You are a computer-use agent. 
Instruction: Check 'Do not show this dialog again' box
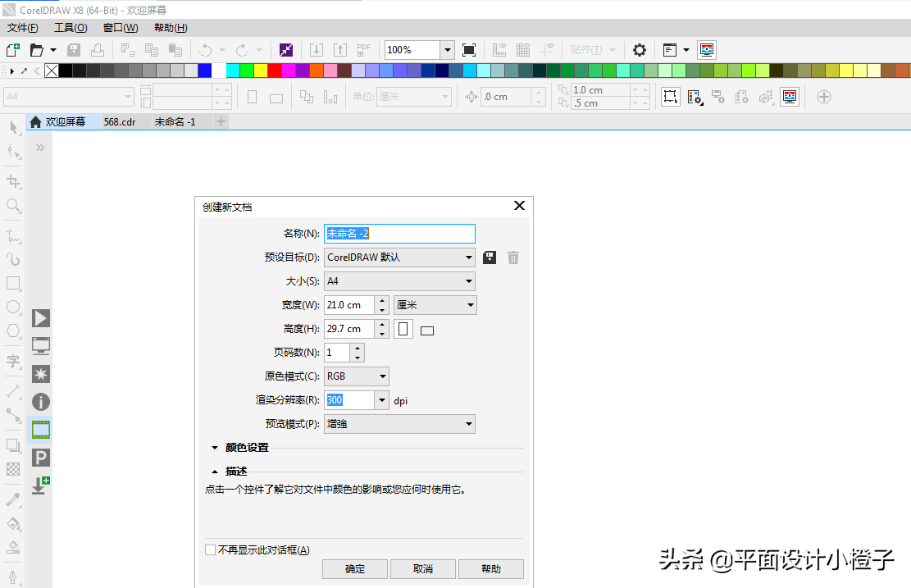[210, 549]
